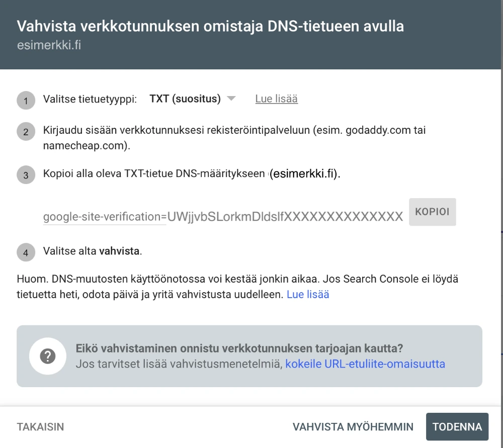The width and height of the screenshot is (503, 448).
Task: Click the text Kopioi alla oleva TXT-tietue
Action: (192, 173)
